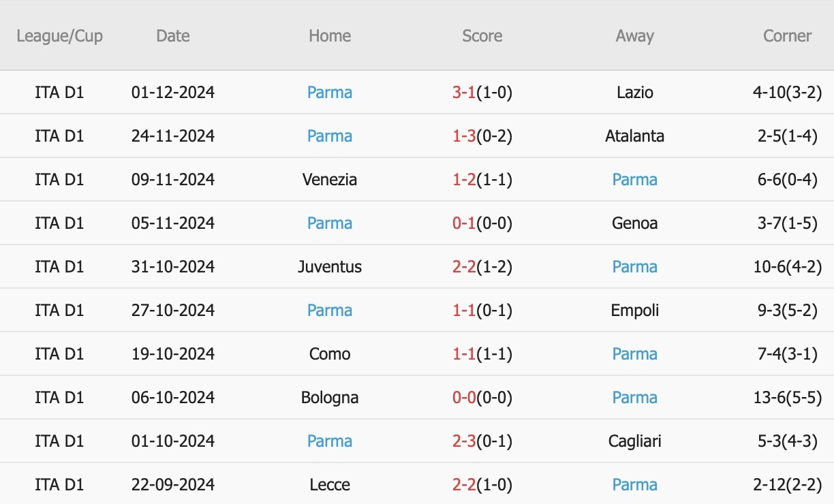Open the 1-2 score in Venezia row
834x504 pixels.
pos(463,179)
